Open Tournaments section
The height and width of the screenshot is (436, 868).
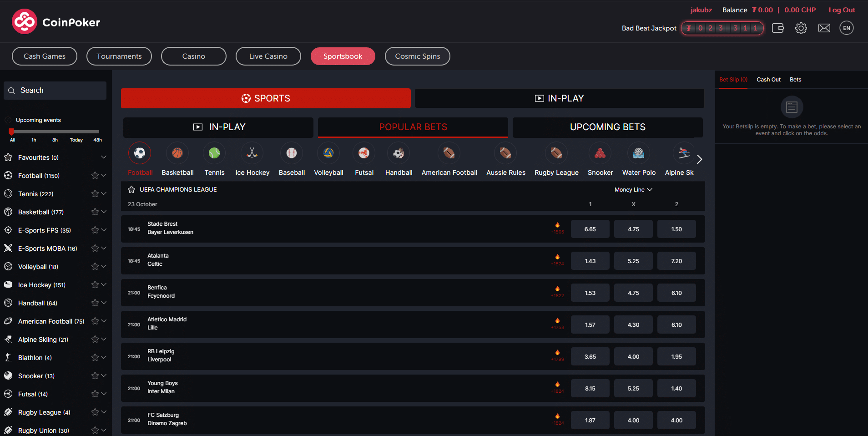119,56
